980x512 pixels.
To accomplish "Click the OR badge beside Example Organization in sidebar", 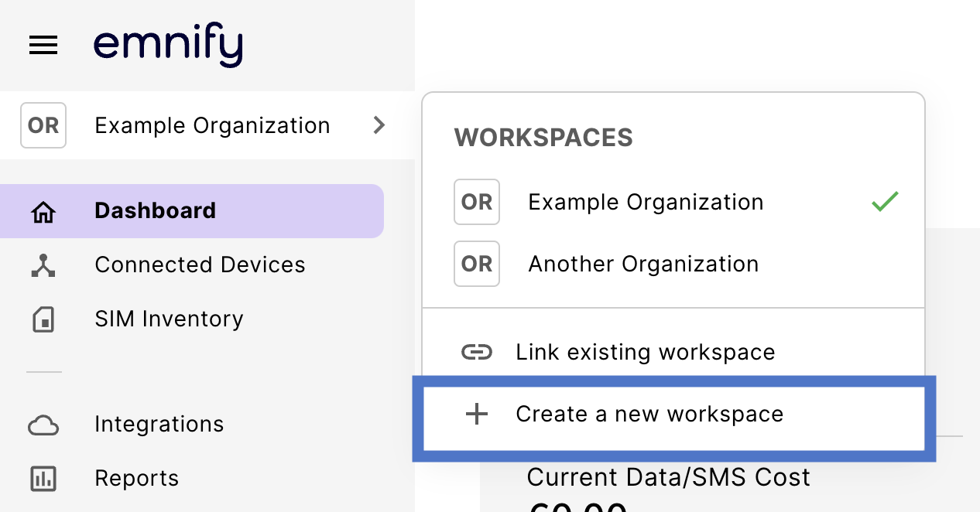I will [x=43, y=125].
